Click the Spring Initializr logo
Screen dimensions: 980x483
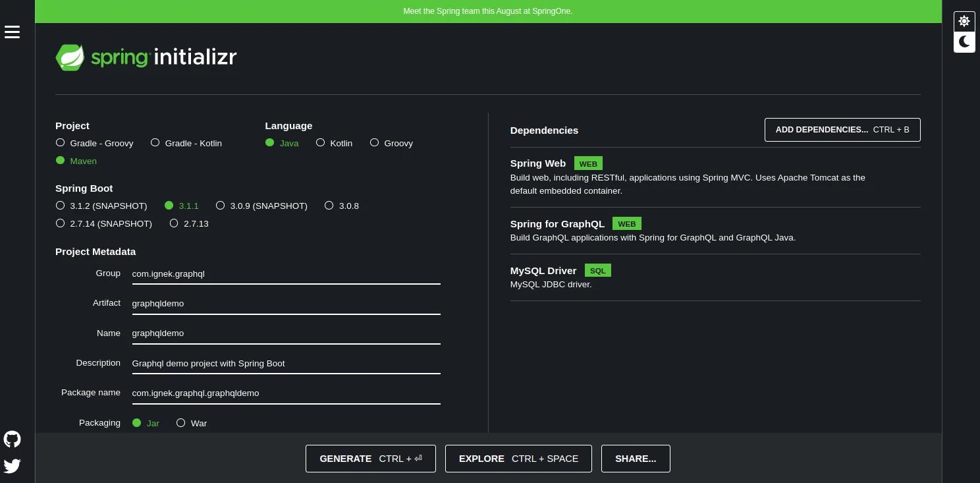[x=146, y=57]
